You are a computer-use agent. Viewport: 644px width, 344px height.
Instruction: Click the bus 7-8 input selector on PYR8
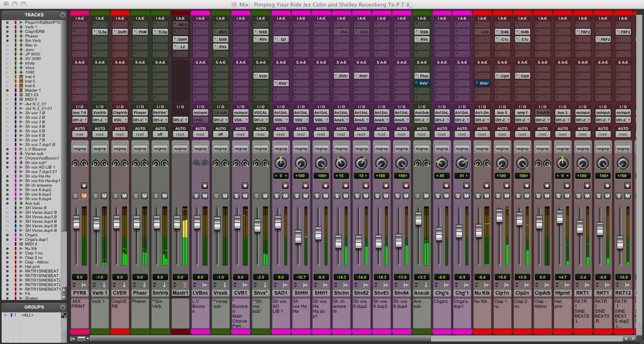[x=80, y=113]
